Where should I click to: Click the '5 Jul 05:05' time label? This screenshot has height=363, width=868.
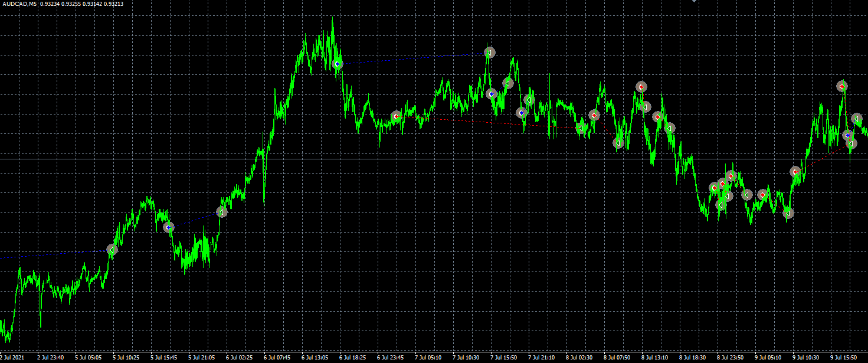pyautogui.click(x=88, y=357)
